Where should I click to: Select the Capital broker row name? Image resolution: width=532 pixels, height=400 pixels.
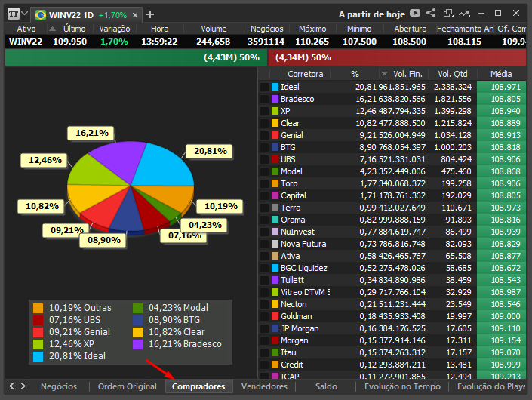pyautogui.click(x=293, y=195)
